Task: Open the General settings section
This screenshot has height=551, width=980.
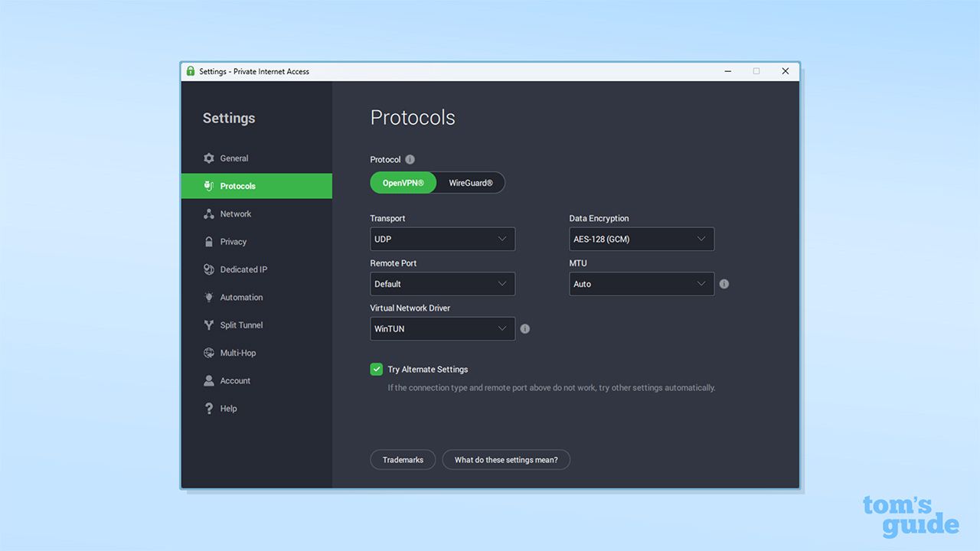Action: click(x=234, y=158)
